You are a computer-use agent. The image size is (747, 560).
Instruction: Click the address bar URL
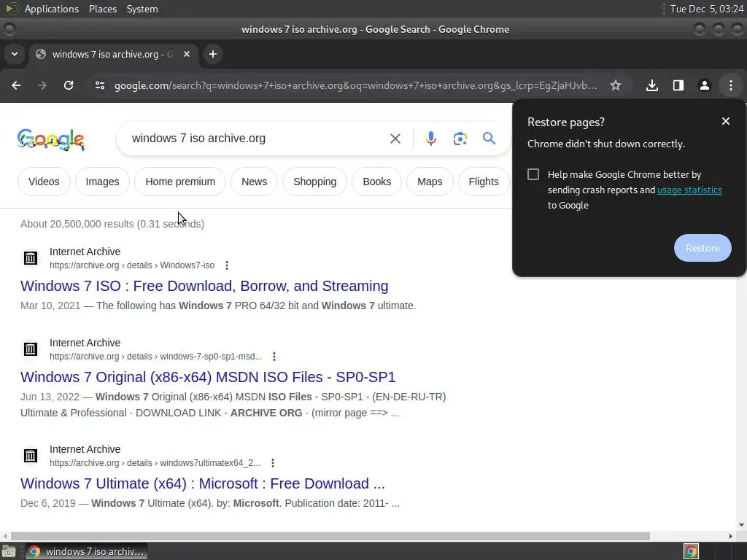(x=355, y=85)
